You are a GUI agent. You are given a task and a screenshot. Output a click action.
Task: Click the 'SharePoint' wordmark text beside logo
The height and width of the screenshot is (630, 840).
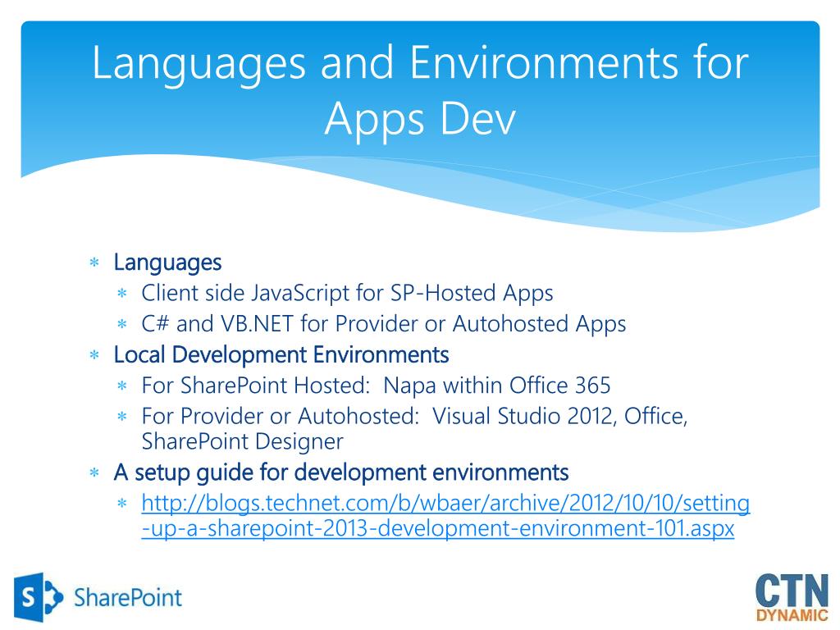click(x=128, y=598)
